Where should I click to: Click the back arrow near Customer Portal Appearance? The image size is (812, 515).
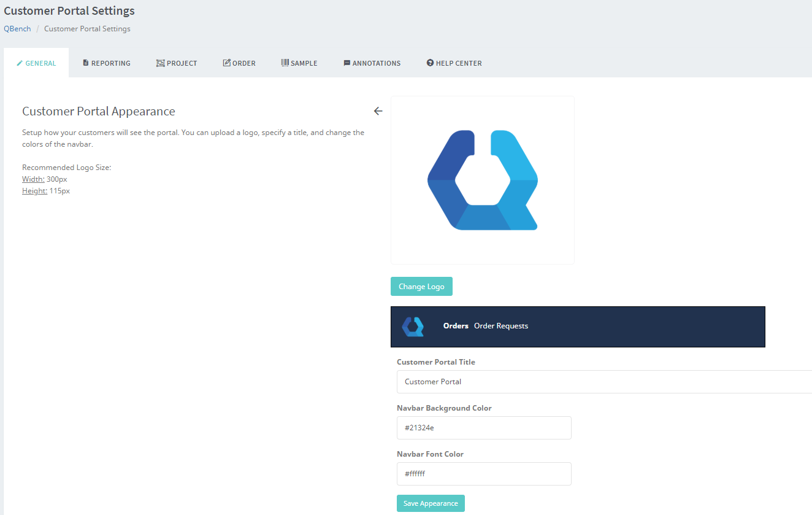378,111
